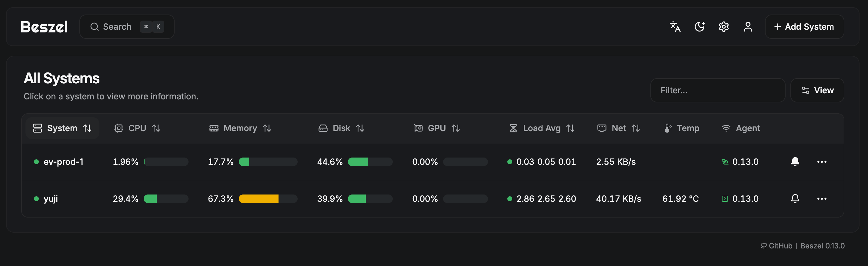868x266 pixels.
Task: Sort table by CPU column
Action: [137, 128]
